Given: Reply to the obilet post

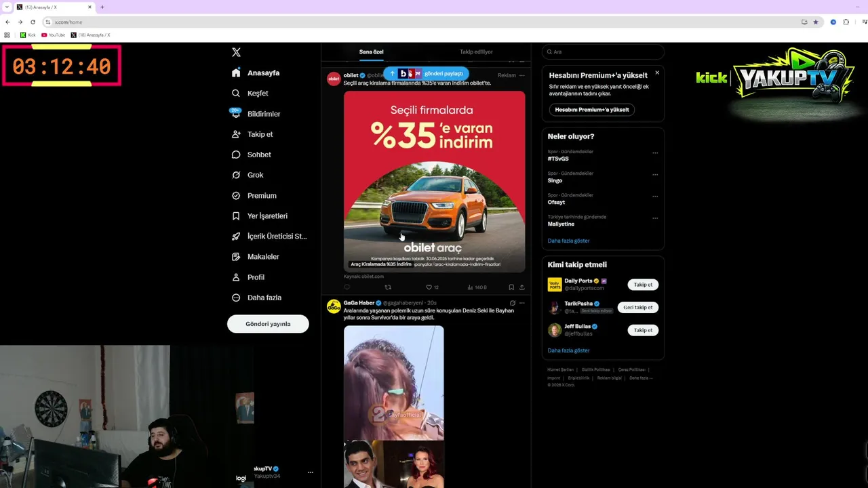Looking at the screenshot, I should [x=347, y=287].
